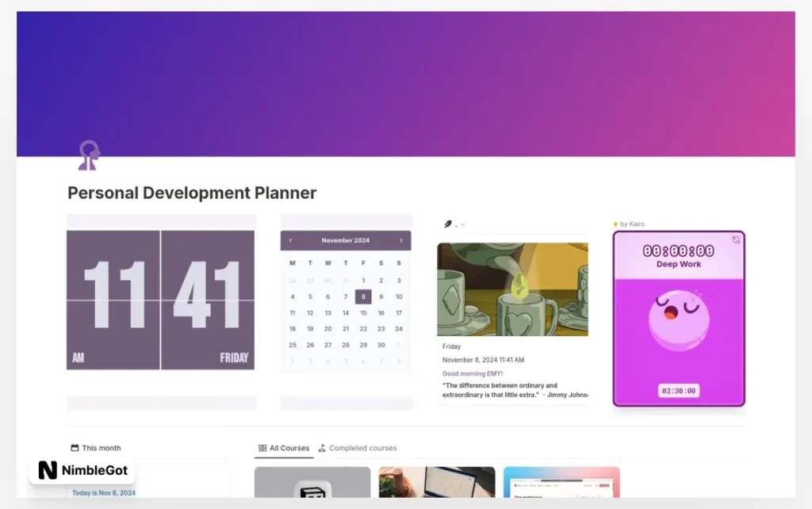Open the first gray course card thumbnail

pyautogui.click(x=312, y=482)
